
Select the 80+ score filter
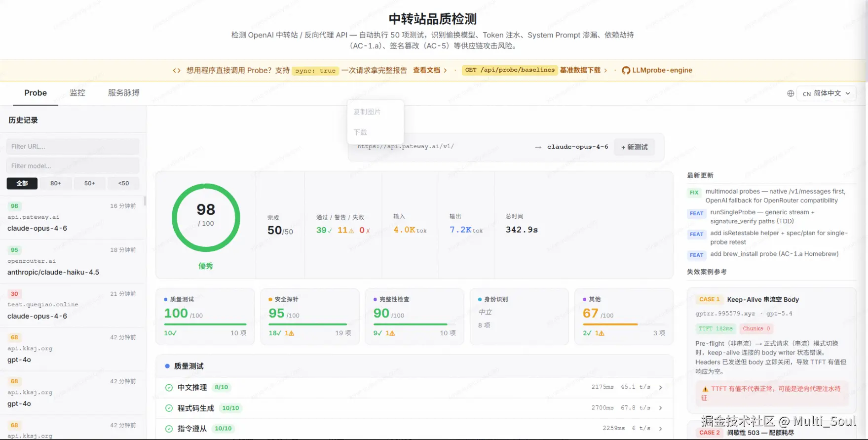[x=56, y=183]
